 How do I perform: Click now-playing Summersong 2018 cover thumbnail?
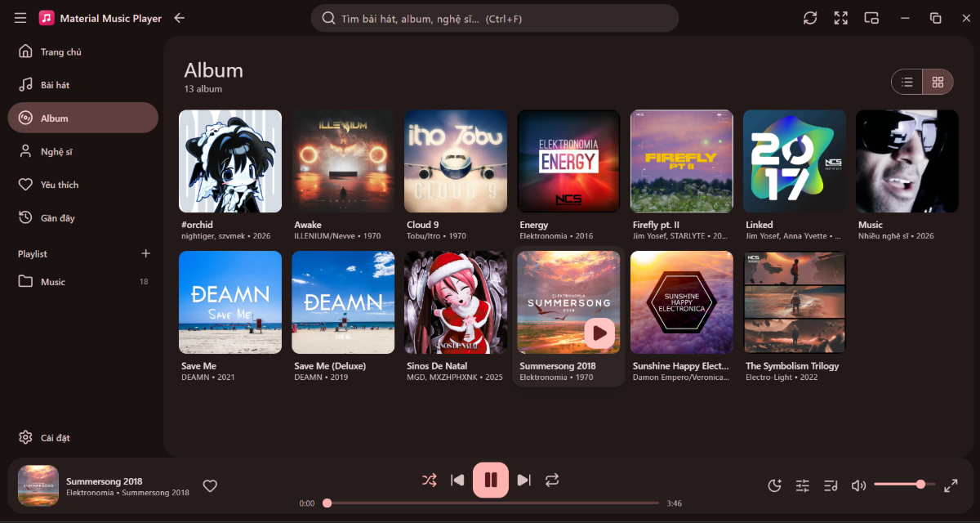point(38,485)
